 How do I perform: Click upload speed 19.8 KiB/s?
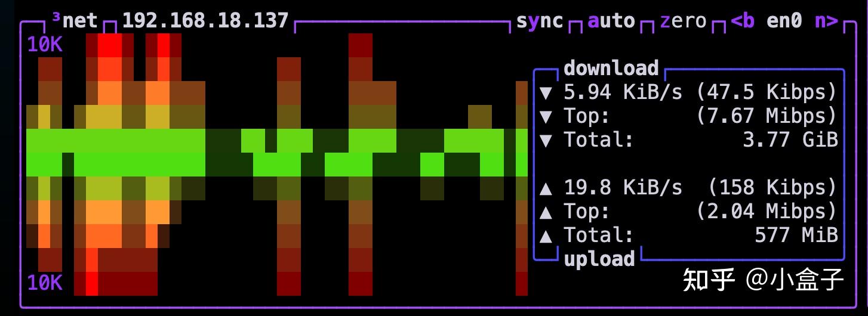point(623,188)
